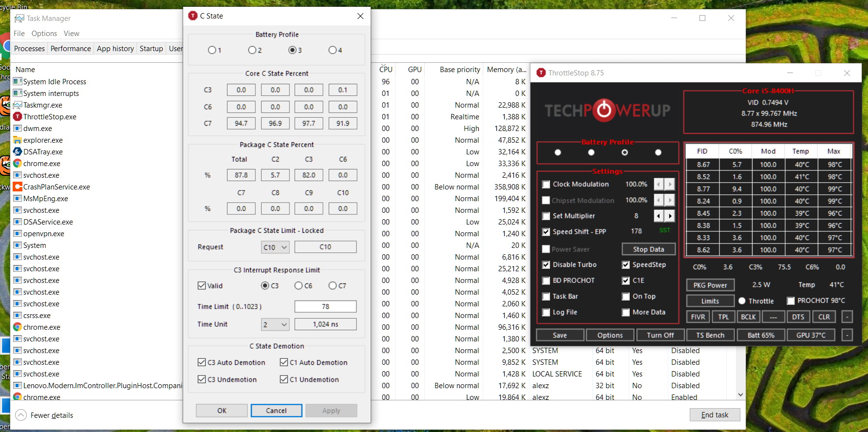The width and height of the screenshot is (868, 432).
Task: Uncheck C3 Auto Demotion
Action: (202, 362)
